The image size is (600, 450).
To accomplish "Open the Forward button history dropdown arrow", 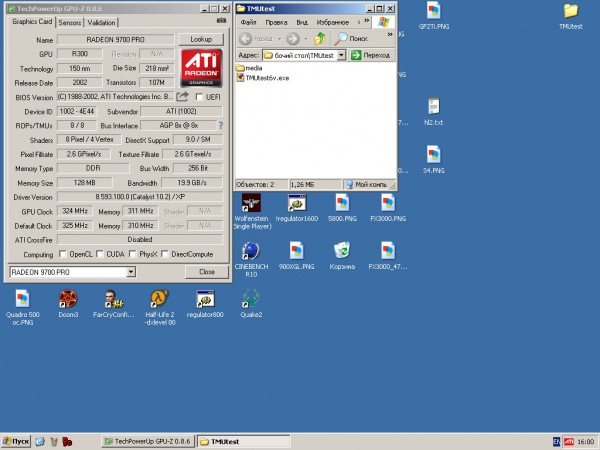I will pyautogui.click(x=306, y=39).
